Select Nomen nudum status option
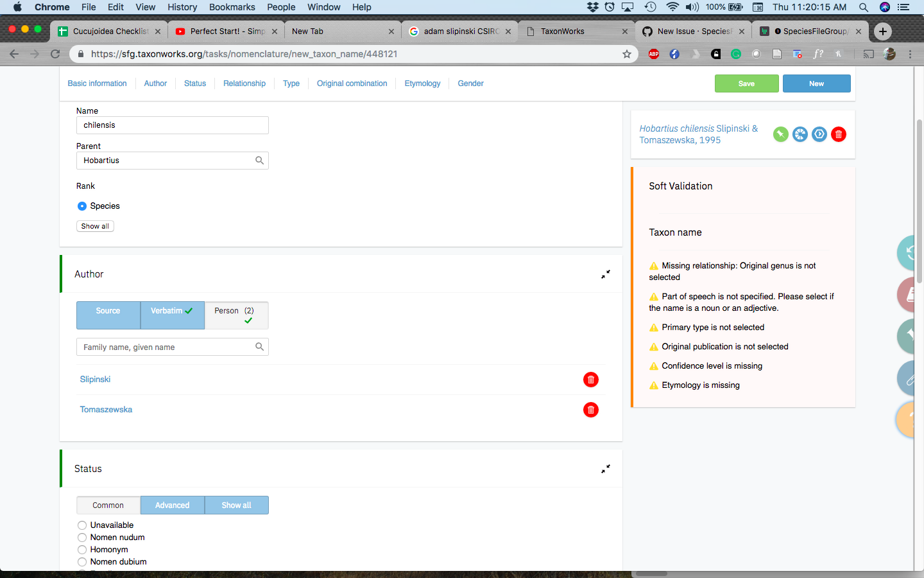This screenshot has height=578, width=924. [82, 538]
